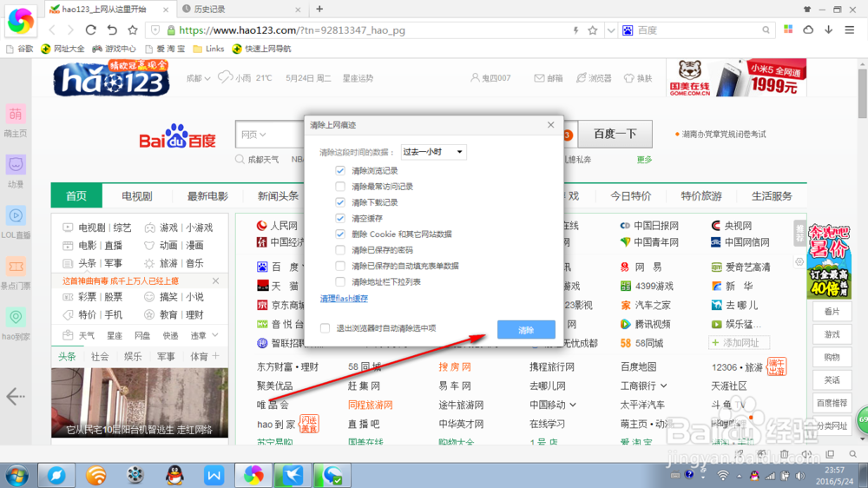Image resolution: width=868 pixels, height=488 pixels.
Task: Add news category with plus after 体育
Action: click(216, 356)
